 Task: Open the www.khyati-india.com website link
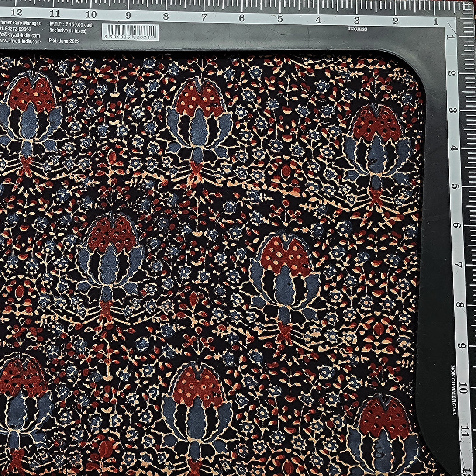(20, 41)
